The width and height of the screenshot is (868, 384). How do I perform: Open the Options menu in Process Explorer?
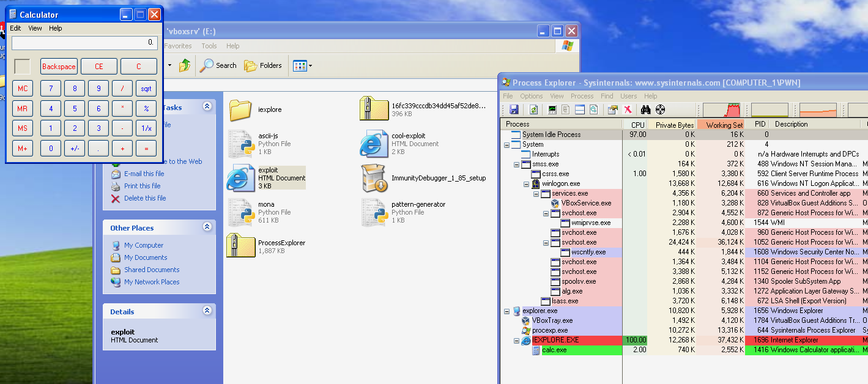532,96
